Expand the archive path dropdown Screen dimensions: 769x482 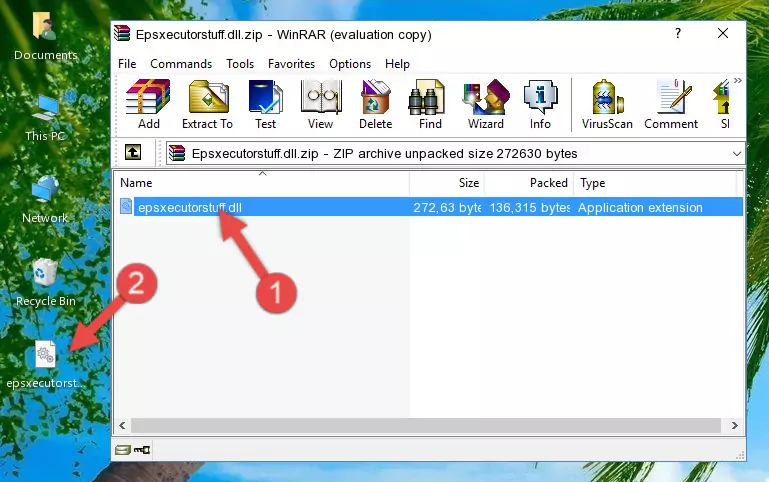(737, 153)
